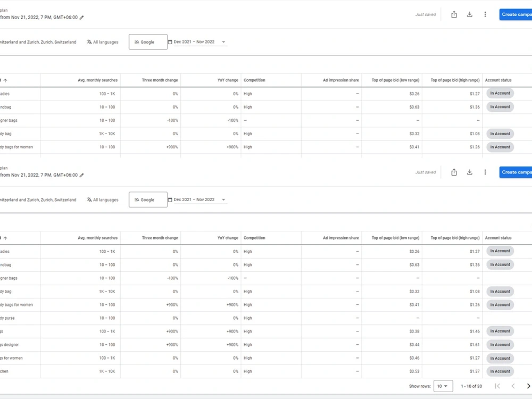Open the Show rows 10 dropdown
The height and width of the screenshot is (399, 532).
pos(443,386)
